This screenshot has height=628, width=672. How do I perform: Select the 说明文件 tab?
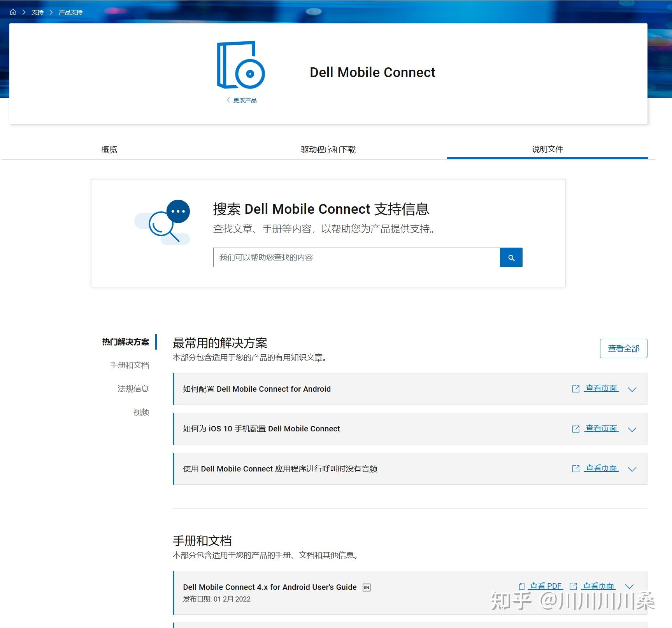click(547, 149)
